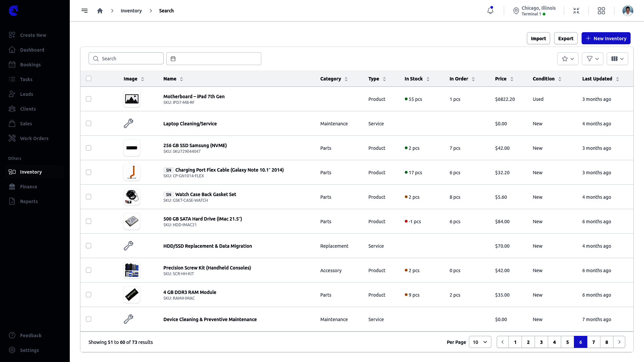Click the exit fullscreen arrows icon

(x=576, y=11)
